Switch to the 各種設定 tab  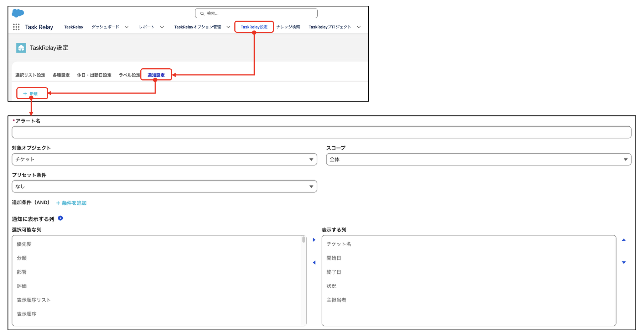point(61,75)
